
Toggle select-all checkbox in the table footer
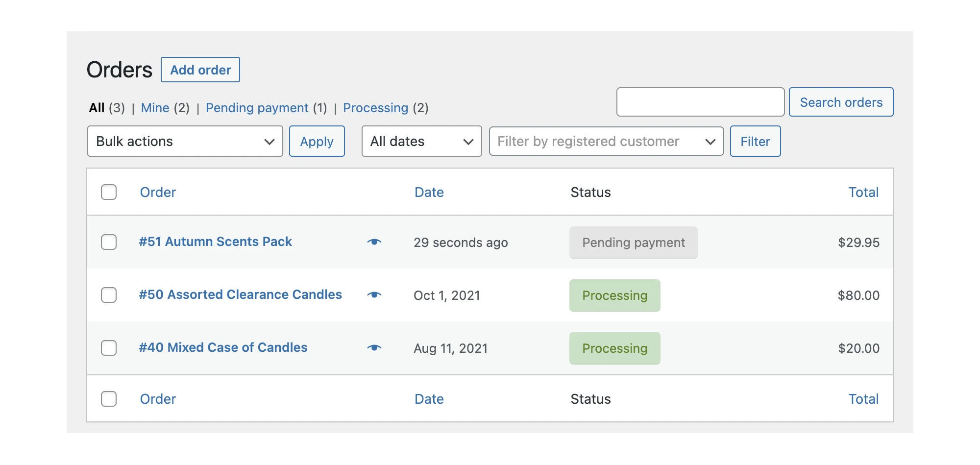pos(109,399)
